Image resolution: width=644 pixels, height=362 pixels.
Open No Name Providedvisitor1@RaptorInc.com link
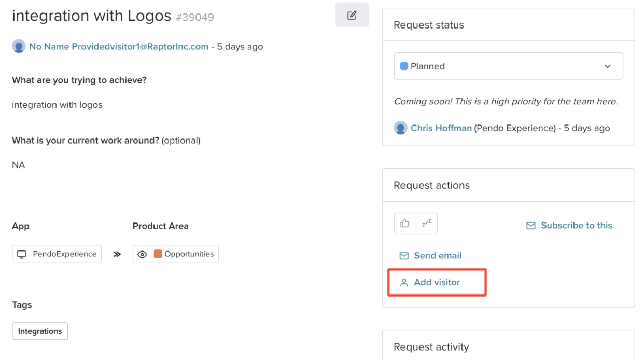click(x=119, y=47)
